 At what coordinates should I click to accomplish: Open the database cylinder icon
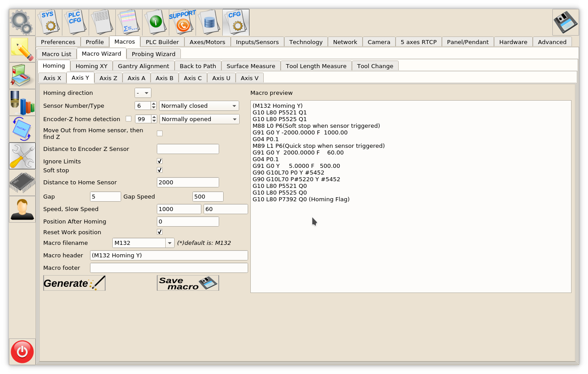pos(209,22)
